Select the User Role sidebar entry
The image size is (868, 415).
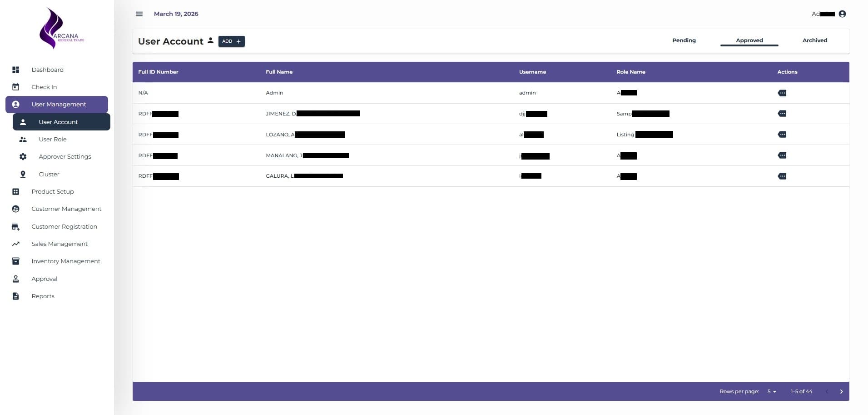click(x=53, y=140)
